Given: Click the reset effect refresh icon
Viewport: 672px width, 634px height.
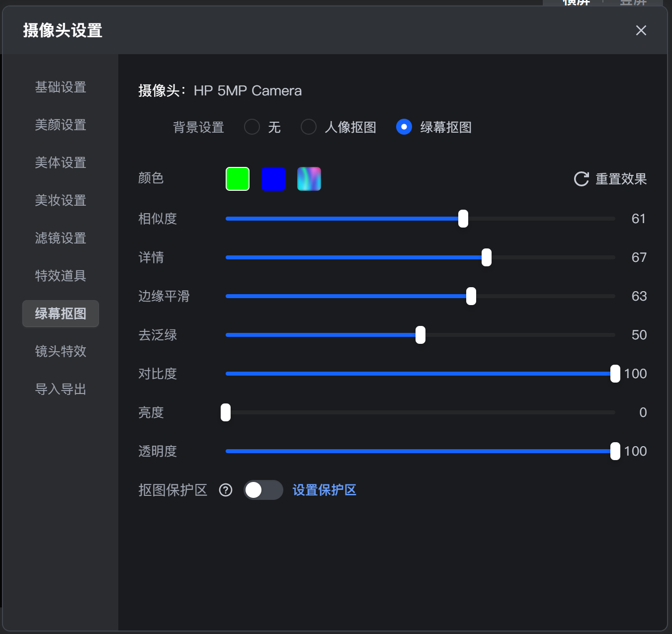Looking at the screenshot, I should (x=581, y=179).
